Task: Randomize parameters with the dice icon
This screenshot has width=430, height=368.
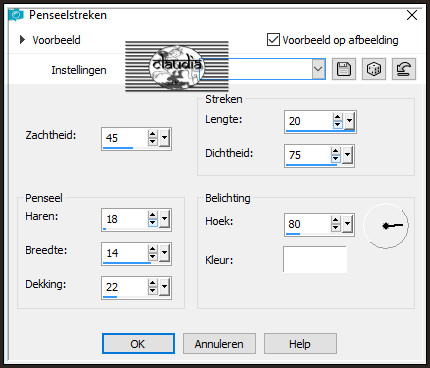Action: coord(374,69)
